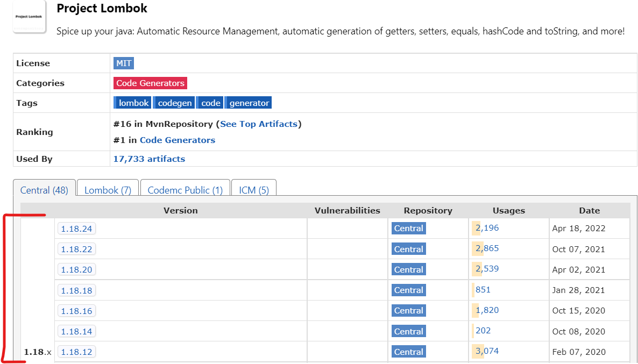The image size is (638, 364).
Task: Open version 1.18.18
Action: click(76, 290)
